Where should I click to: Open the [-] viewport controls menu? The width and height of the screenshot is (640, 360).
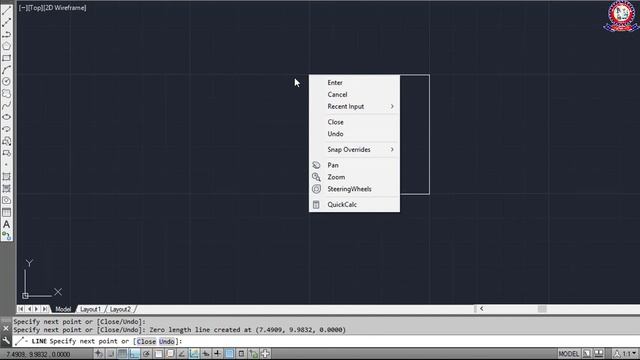pyautogui.click(x=22, y=8)
